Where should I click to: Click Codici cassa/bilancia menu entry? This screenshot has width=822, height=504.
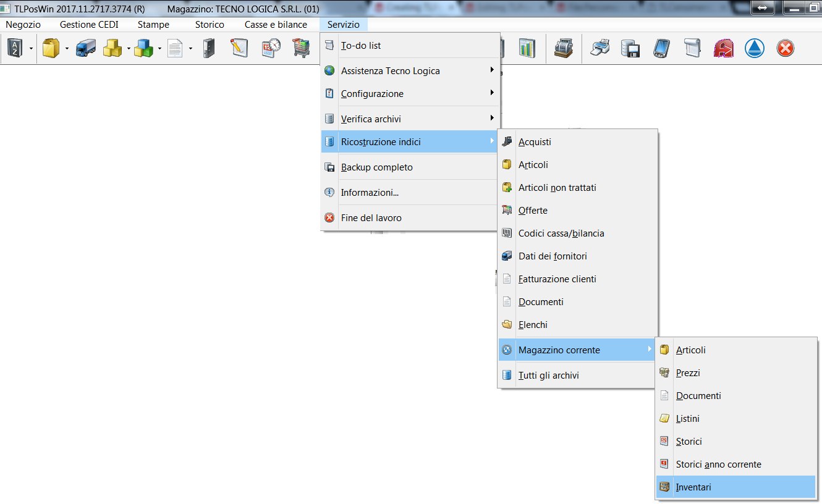(561, 233)
